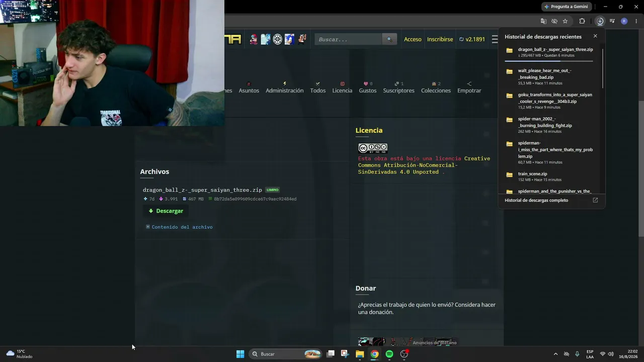Open File Explorer from the taskbar
Image resolution: width=644 pixels, height=362 pixels.
[x=360, y=354]
